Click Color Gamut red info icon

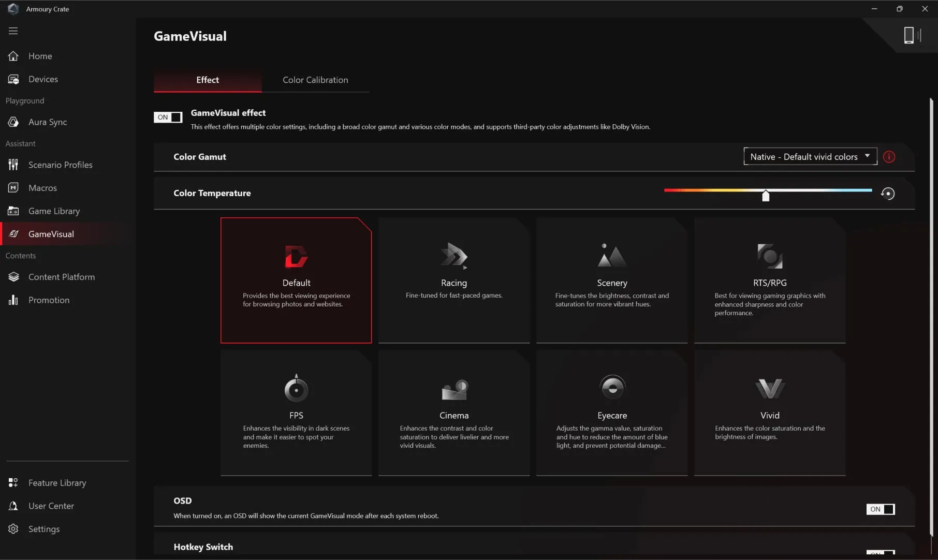point(889,157)
